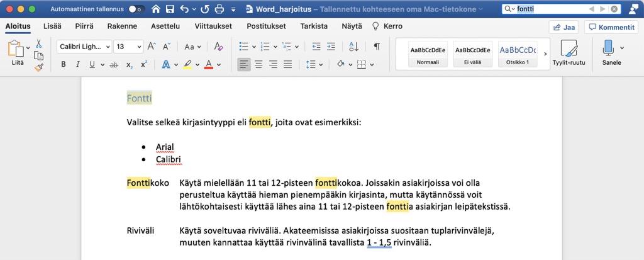Open Kommentit comments button

[x=611, y=27]
